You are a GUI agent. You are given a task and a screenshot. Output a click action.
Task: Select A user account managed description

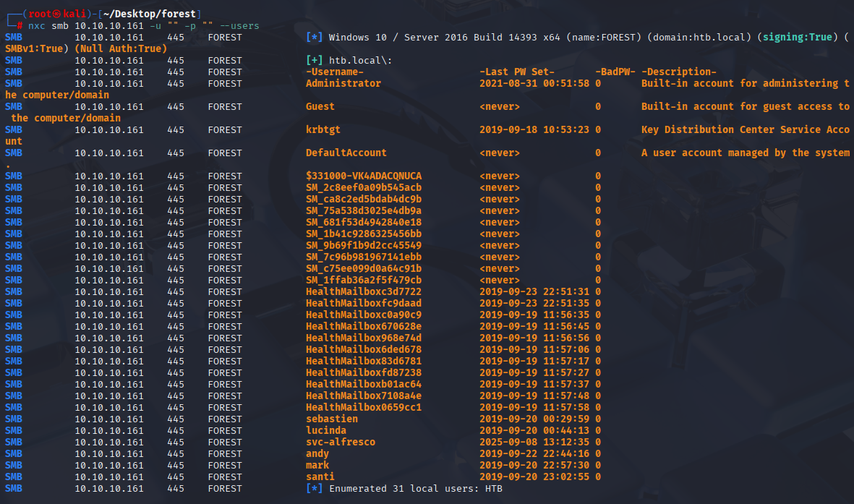(745, 153)
